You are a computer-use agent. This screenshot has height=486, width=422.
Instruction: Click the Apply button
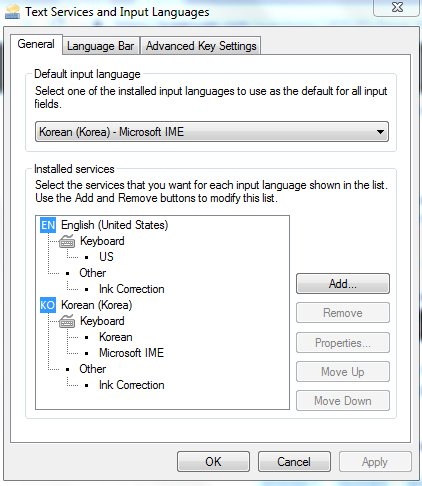[375, 462]
